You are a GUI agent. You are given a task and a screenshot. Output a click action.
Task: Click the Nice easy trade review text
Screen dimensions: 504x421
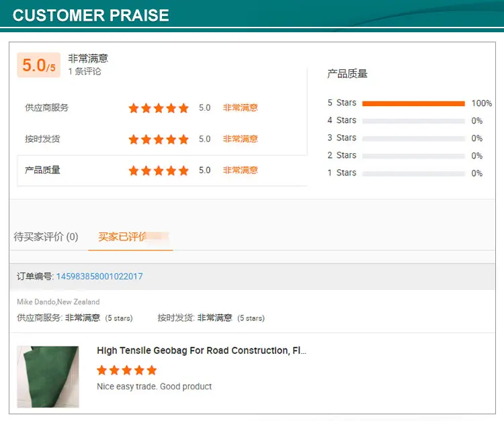click(154, 387)
